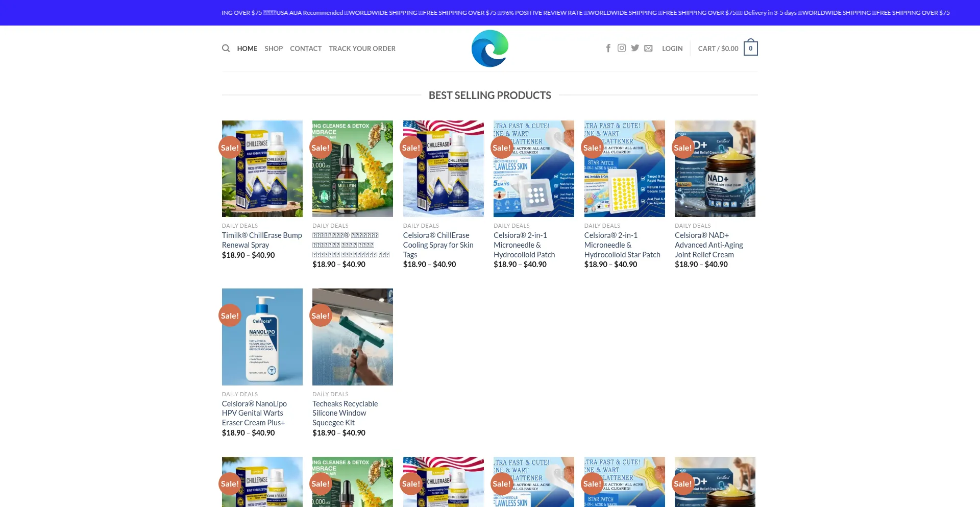The image size is (980, 507).
Task: Click price range under Timilk ChillErase spray
Action: click(x=248, y=255)
